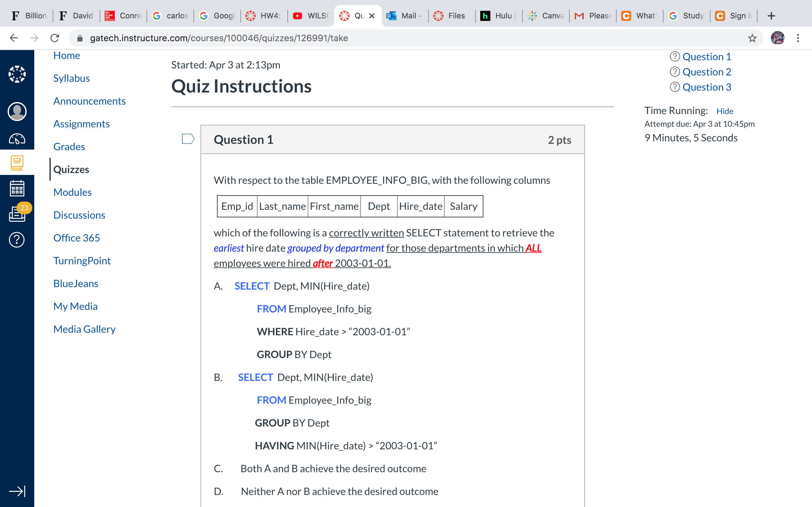This screenshot has width=812, height=507.
Task: Open the Chrome three-dot menu
Action: (798, 38)
